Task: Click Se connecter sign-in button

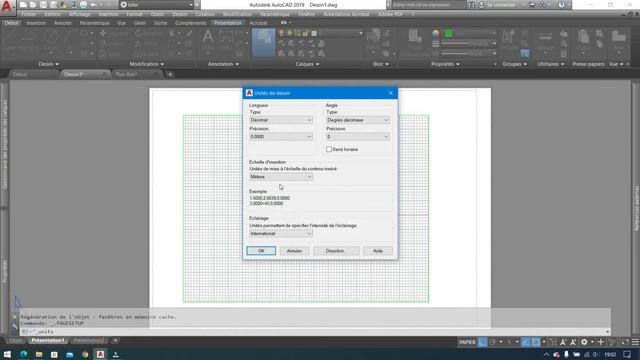Action: 499,5
